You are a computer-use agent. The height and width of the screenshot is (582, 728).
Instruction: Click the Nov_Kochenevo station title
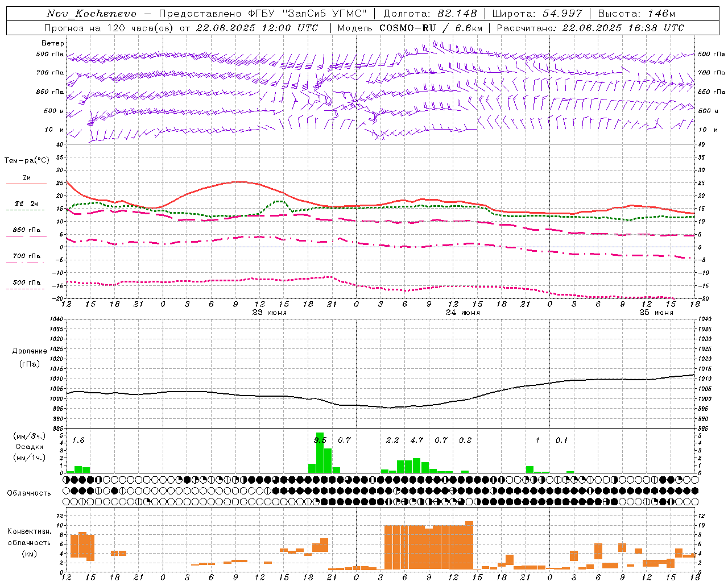coord(92,14)
